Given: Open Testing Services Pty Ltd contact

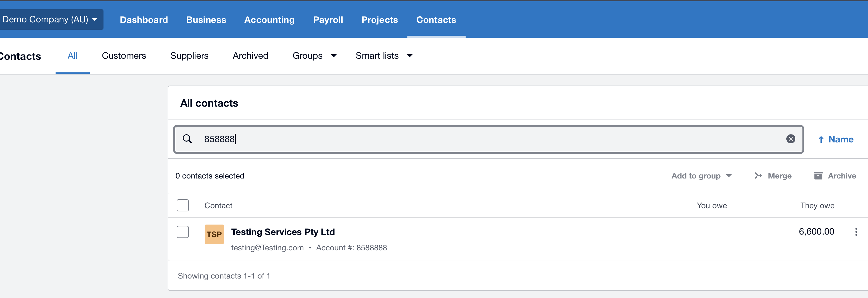Looking at the screenshot, I should (283, 232).
